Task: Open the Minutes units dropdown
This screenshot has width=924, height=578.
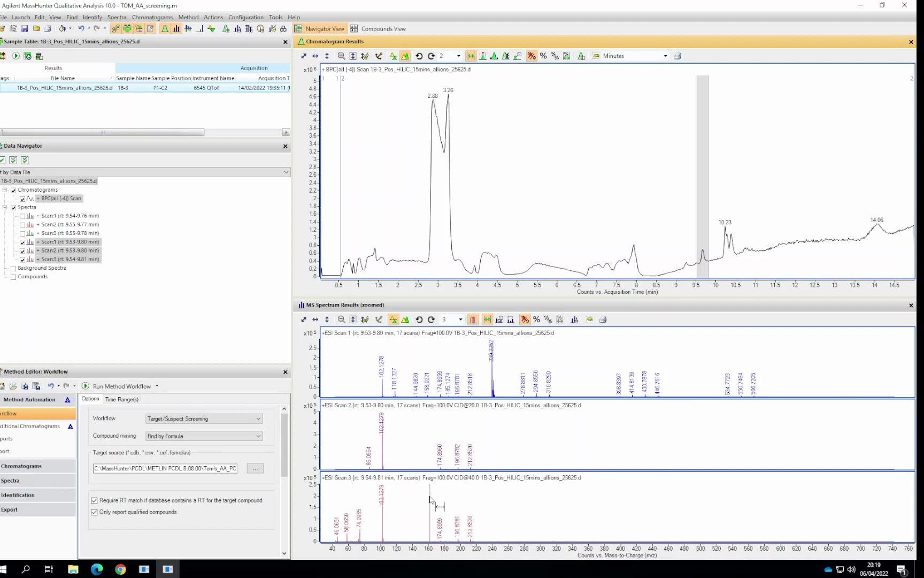Action: 665,56
